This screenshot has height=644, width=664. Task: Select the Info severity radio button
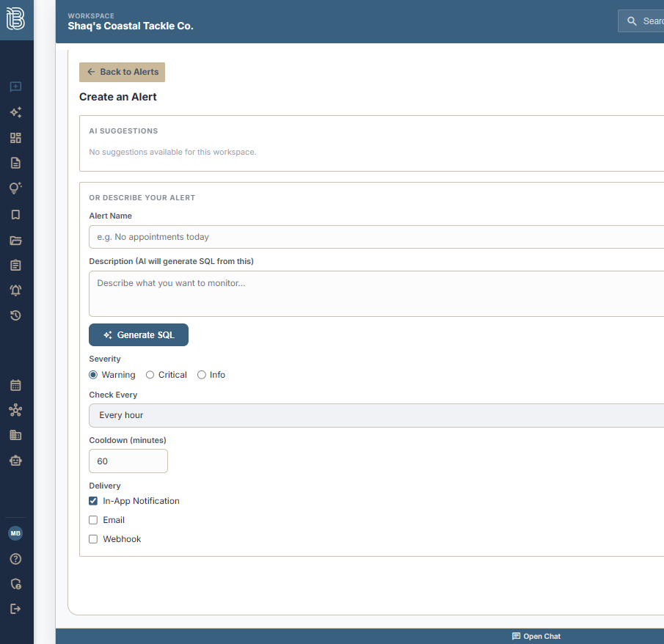coord(202,375)
